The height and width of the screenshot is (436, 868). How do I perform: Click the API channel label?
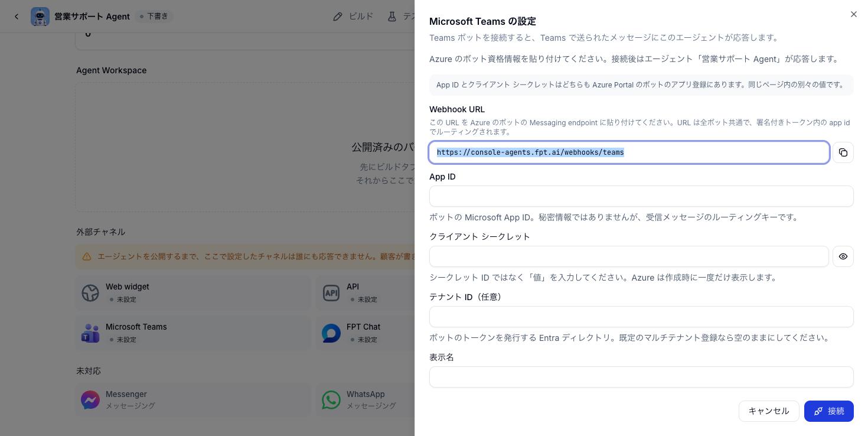click(x=353, y=287)
